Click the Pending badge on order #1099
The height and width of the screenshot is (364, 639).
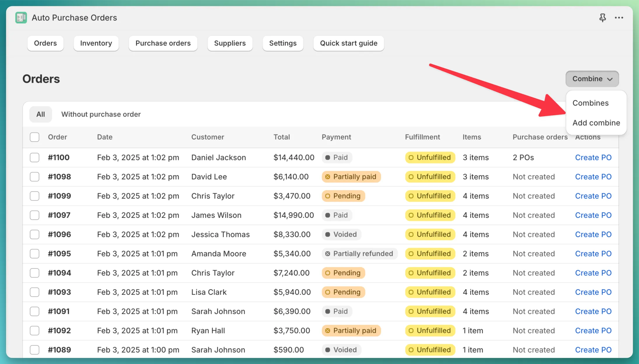click(343, 196)
